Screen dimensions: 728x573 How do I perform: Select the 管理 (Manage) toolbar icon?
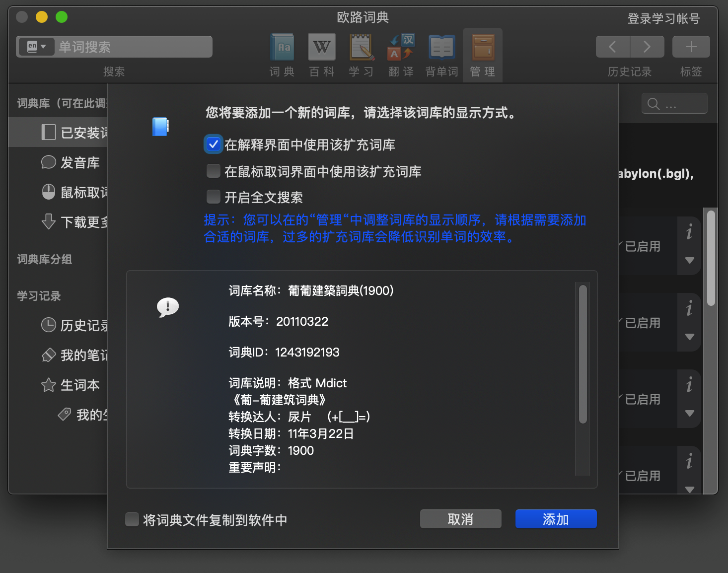(482, 47)
